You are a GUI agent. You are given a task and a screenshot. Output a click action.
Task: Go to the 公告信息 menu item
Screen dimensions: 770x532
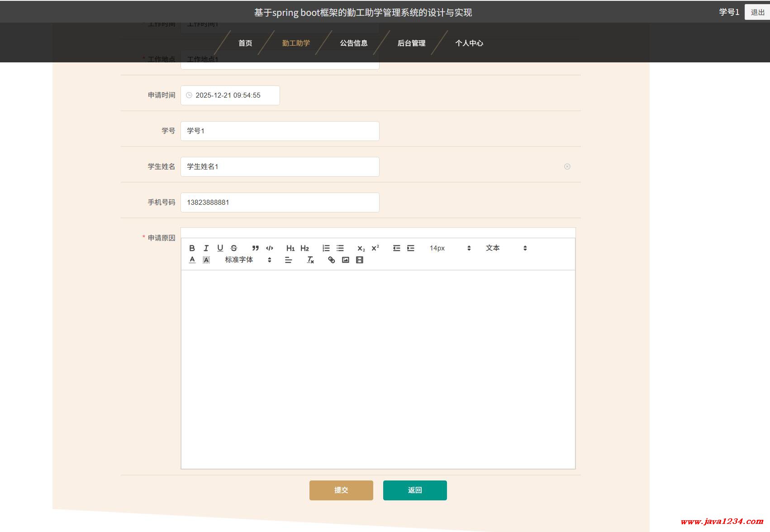(354, 43)
